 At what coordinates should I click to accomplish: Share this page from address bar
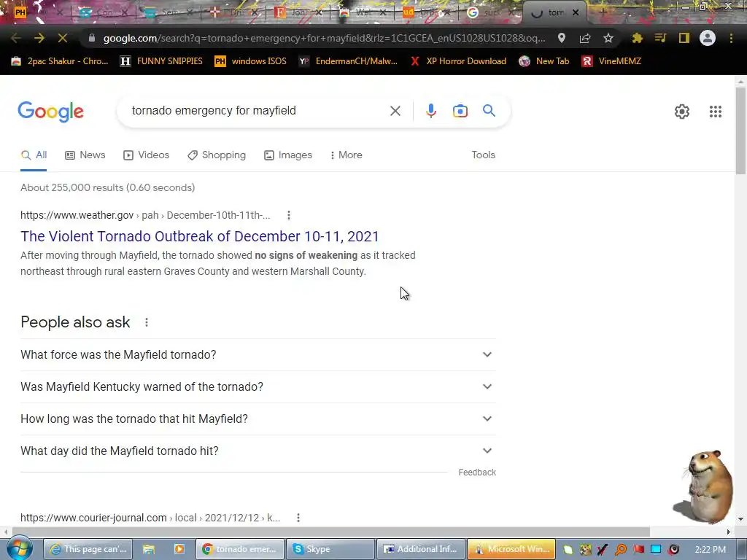[585, 38]
